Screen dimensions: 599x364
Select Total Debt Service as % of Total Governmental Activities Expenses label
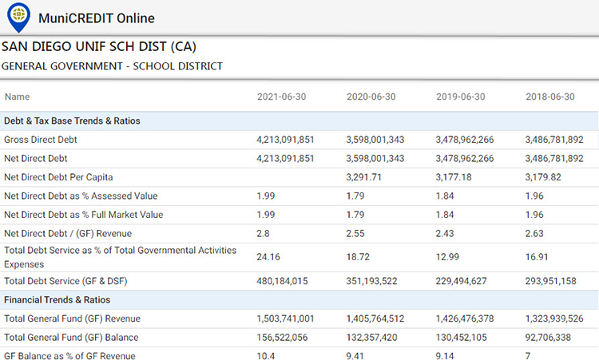121,257
